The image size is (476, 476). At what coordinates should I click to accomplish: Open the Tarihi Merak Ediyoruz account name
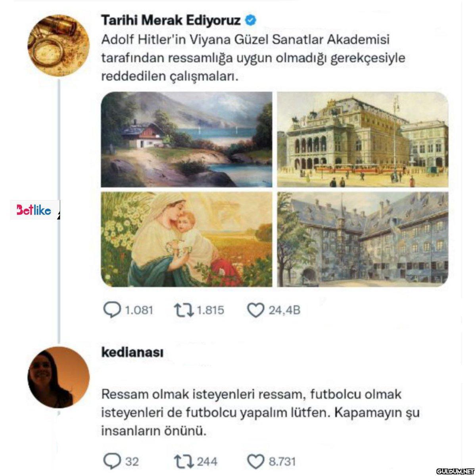tap(171, 20)
